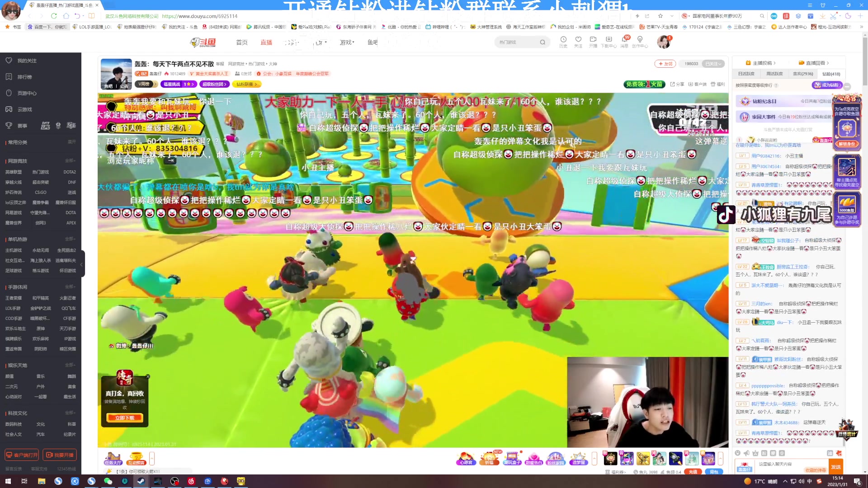Click the chat emoji icon

pos(737,453)
